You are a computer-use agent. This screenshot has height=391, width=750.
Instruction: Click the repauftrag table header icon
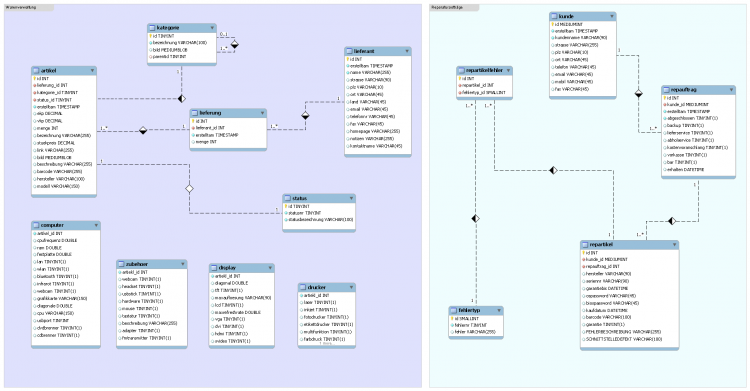[666, 89]
